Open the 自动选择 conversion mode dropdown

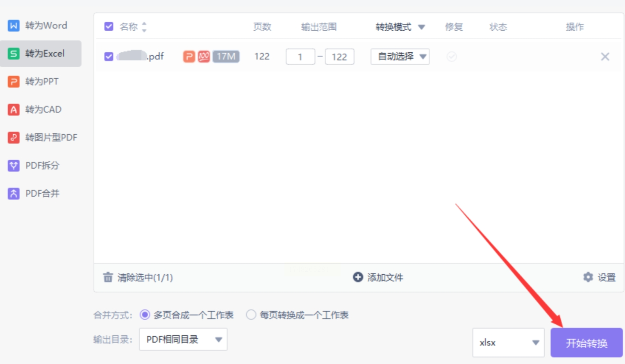coord(400,57)
